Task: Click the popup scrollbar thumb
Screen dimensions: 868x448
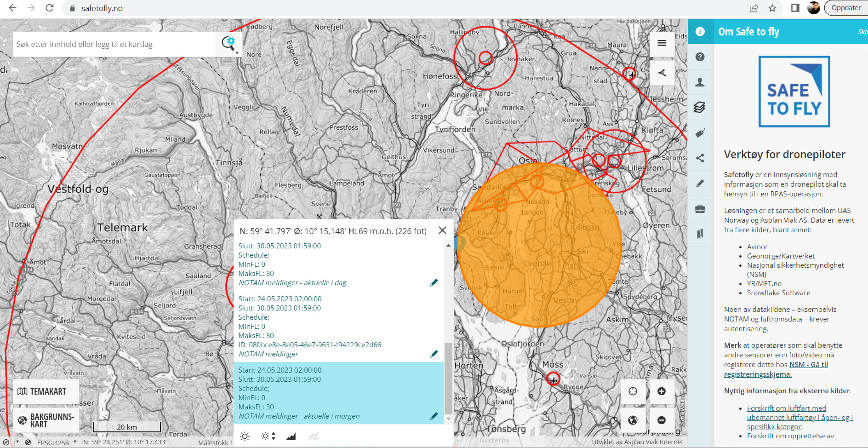Action: click(x=448, y=378)
